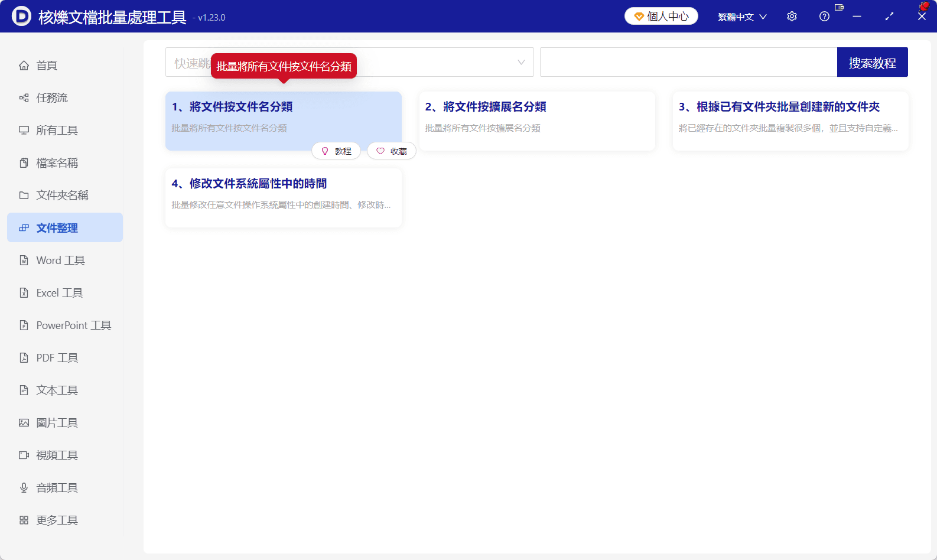Screen dimensions: 937x560
Task: Click the diamond icon in 個人中心
Action: 639,17
